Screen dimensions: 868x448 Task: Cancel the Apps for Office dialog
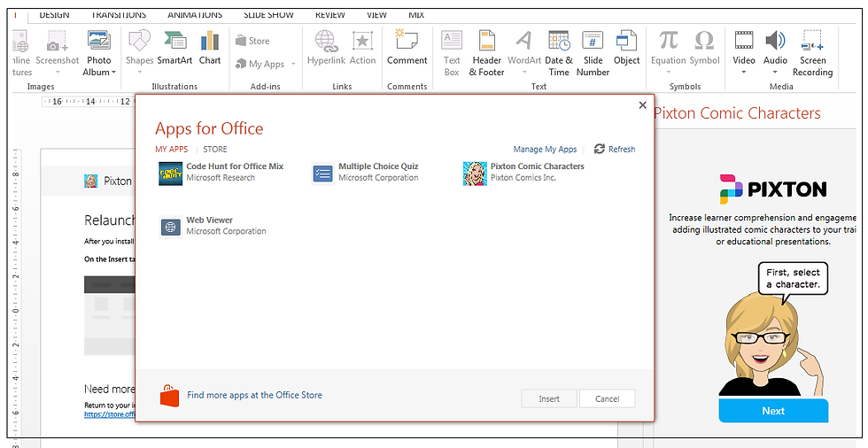(608, 398)
